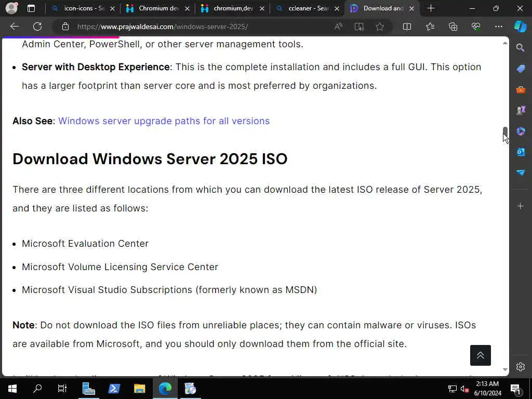
Task: Switch to Microsoft Edge in taskbar
Action: (165, 389)
